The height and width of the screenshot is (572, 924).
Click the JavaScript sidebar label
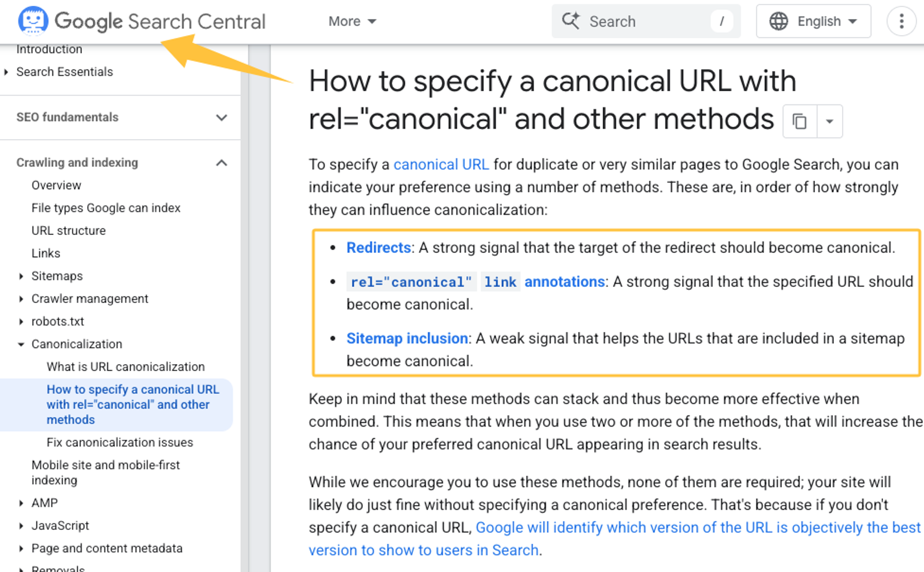(x=60, y=526)
